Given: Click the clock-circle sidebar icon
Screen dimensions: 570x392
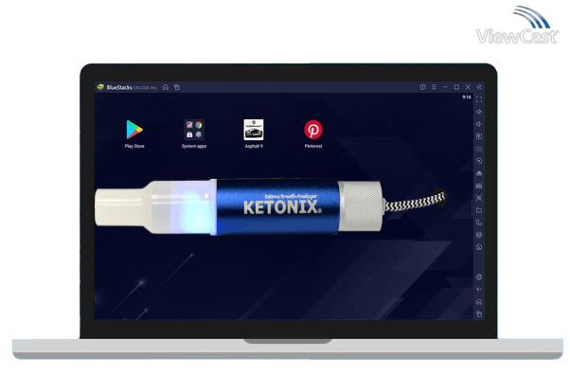Looking at the screenshot, I should [479, 247].
